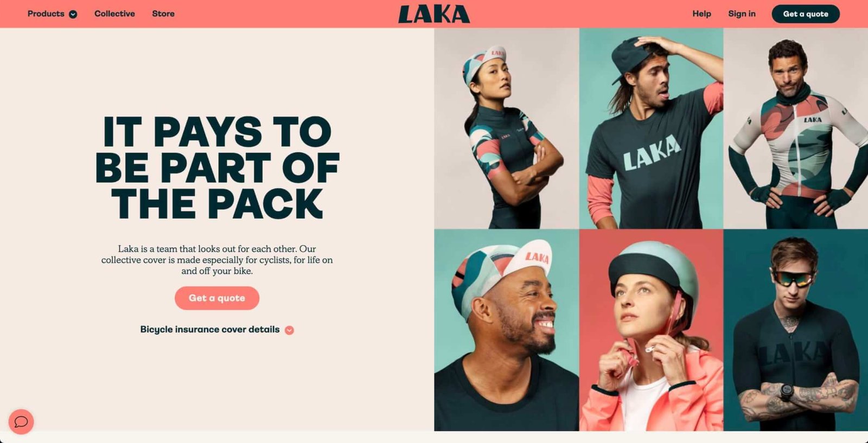Open the Store link
This screenshot has width=868, height=443.
click(163, 14)
